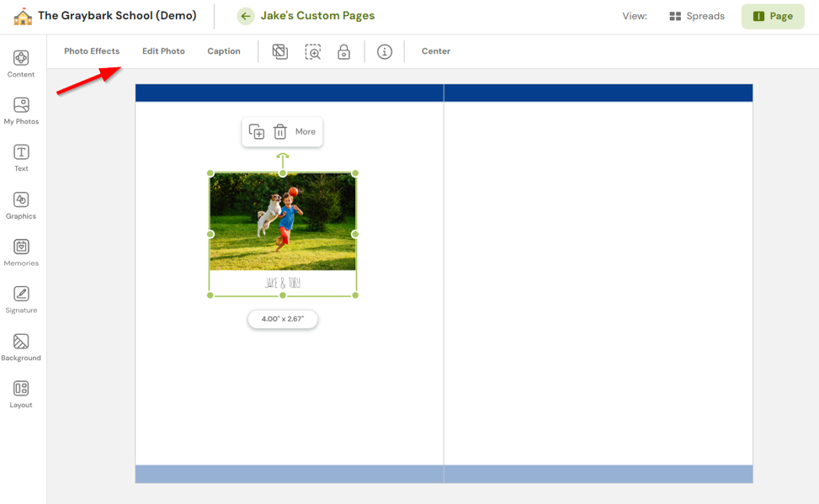Delete the selected photo

point(280,131)
